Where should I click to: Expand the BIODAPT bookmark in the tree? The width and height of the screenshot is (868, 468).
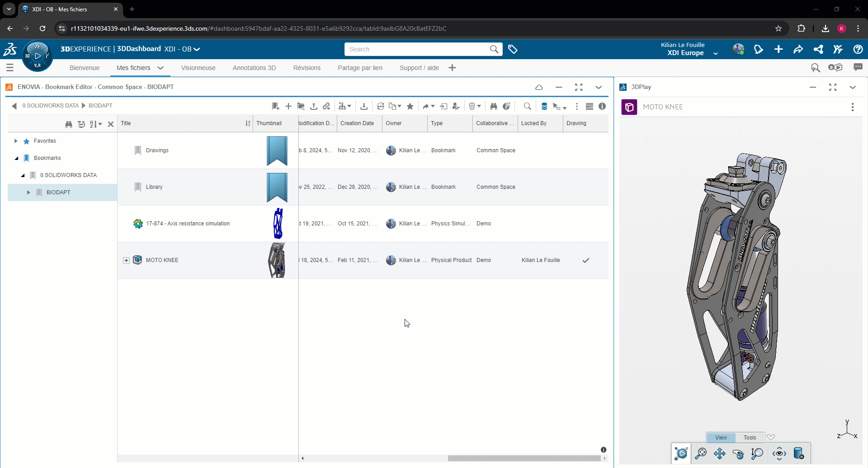pyautogui.click(x=28, y=192)
